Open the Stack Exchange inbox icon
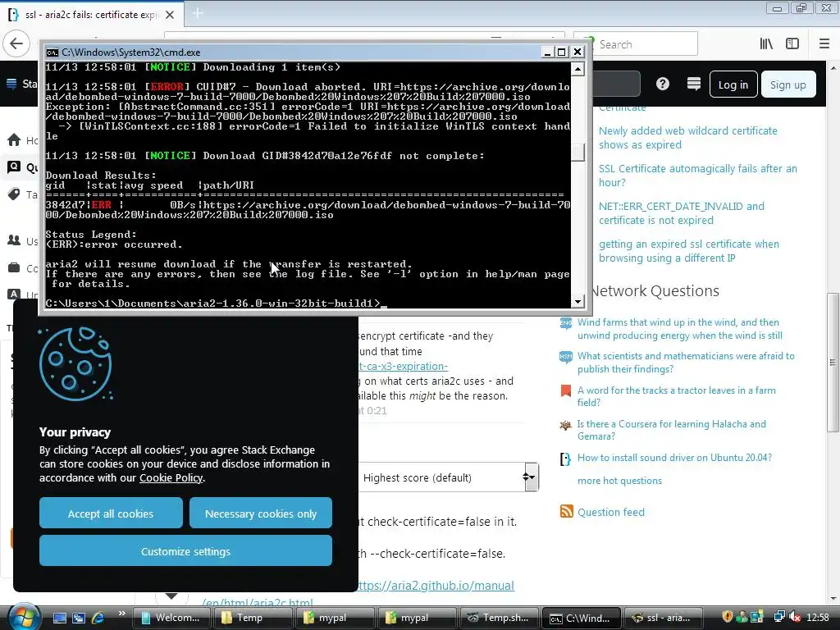Image resolution: width=840 pixels, height=630 pixels. [694, 84]
